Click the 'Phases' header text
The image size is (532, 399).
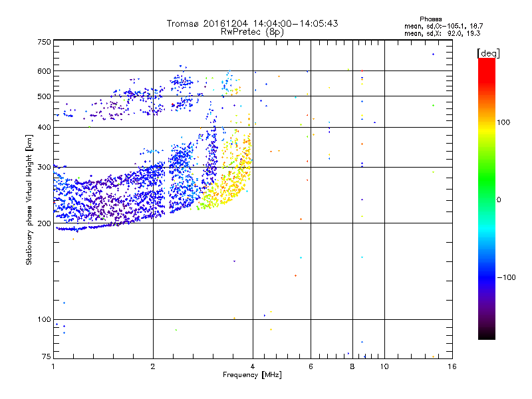click(x=430, y=19)
